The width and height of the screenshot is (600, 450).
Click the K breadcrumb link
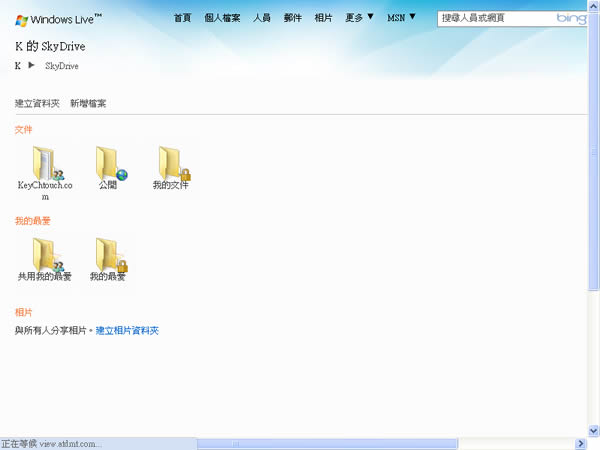coord(18,66)
